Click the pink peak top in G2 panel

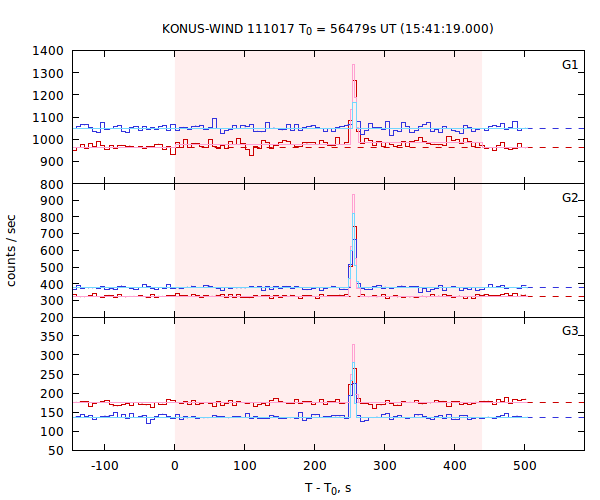click(354, 195)
